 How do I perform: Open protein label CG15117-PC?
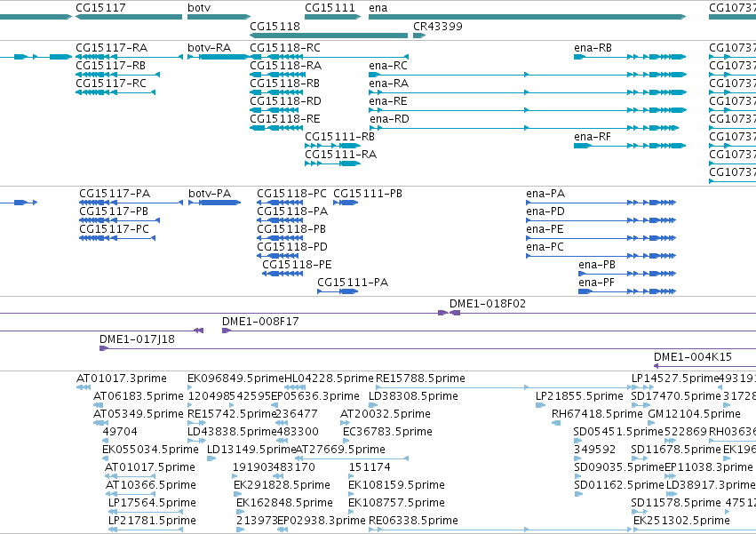coord(115,229)
